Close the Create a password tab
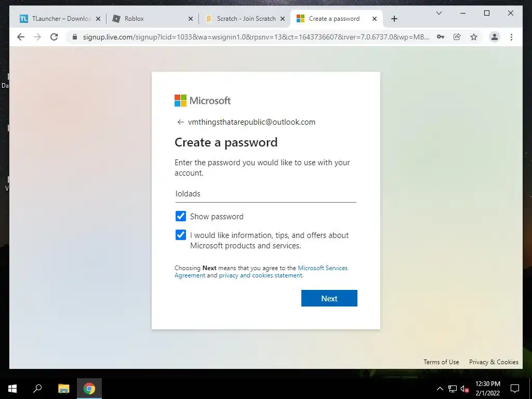Screen dimensions: 532x399 [x=374, y=19]
